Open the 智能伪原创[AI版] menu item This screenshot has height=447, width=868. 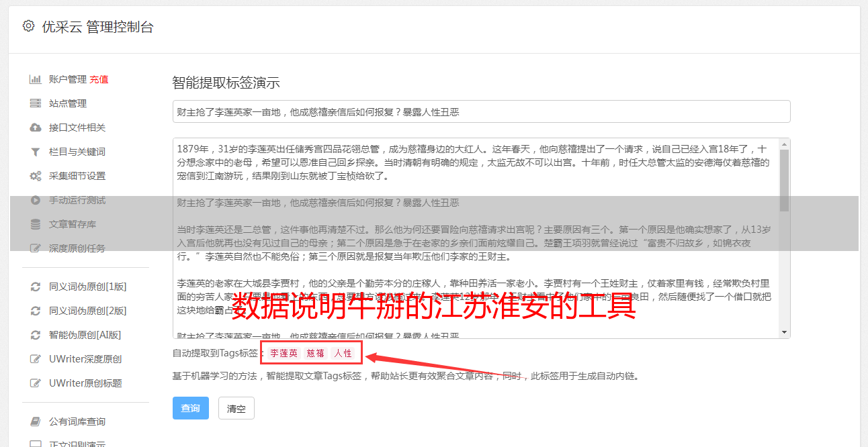(85, 335)
